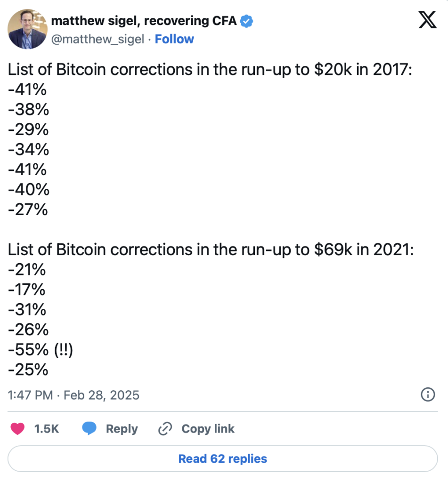The height and width of the screenshot is (482, 448).
Task: Click the chain link copy icon
Action: (x=164, y=429)
